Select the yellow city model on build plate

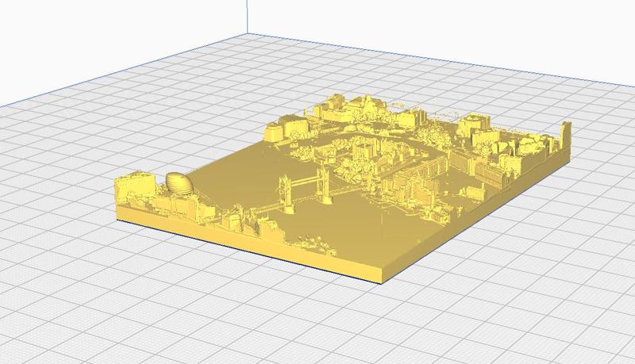point(344,190)
